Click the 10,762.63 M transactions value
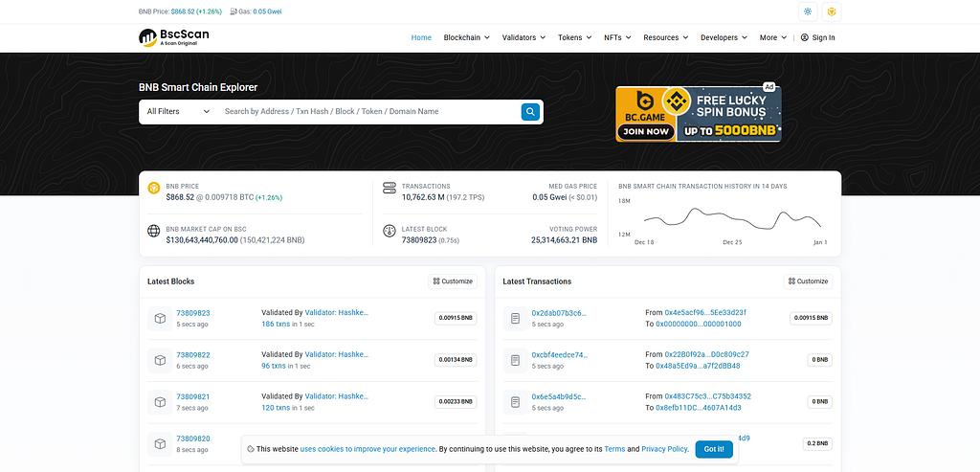980x472 pixels. (x=422, y=197)
